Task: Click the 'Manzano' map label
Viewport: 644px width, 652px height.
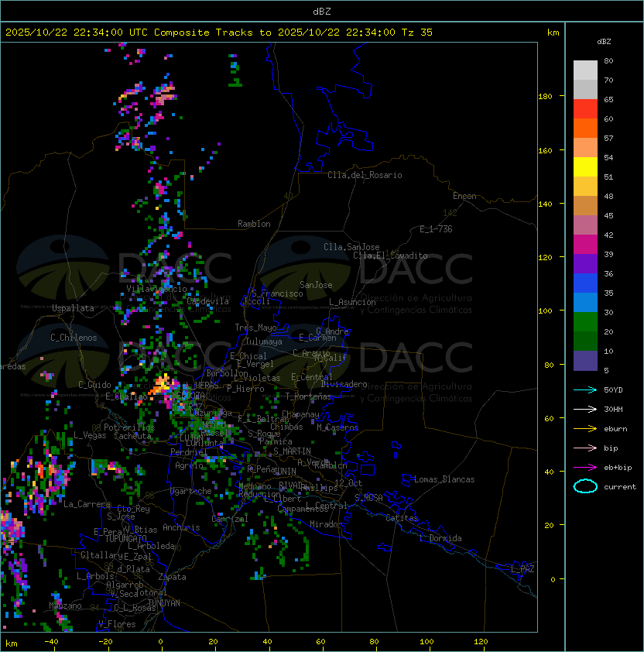Action: [65, 606]
